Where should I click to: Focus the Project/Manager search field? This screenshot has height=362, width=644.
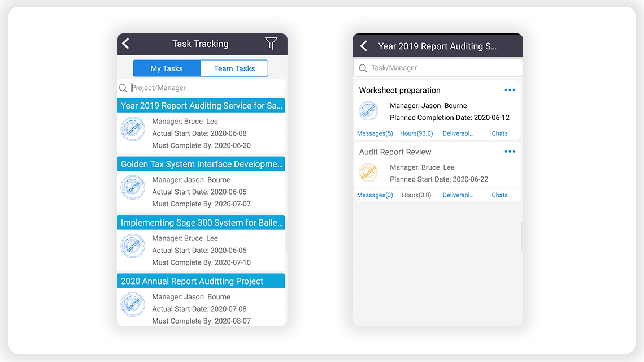coord(201,88)
